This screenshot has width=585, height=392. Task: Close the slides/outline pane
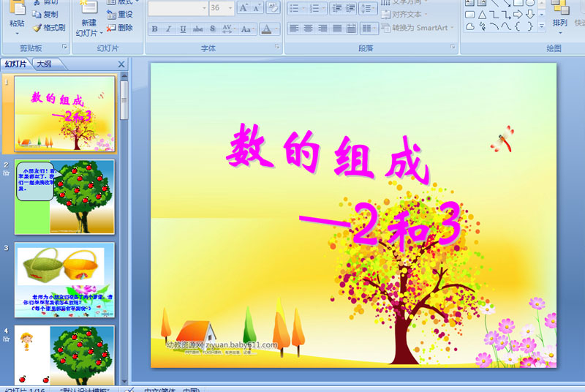(x=121, y=64)
